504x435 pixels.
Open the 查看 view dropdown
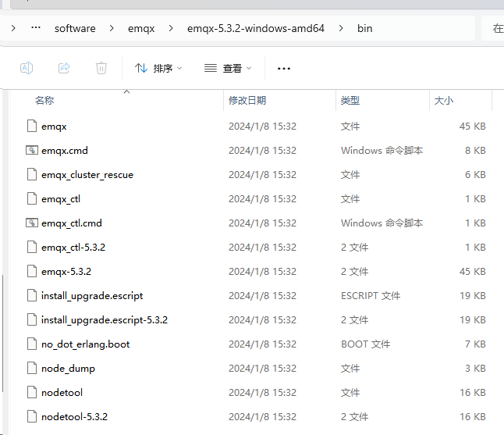click(x=228, y=68)
